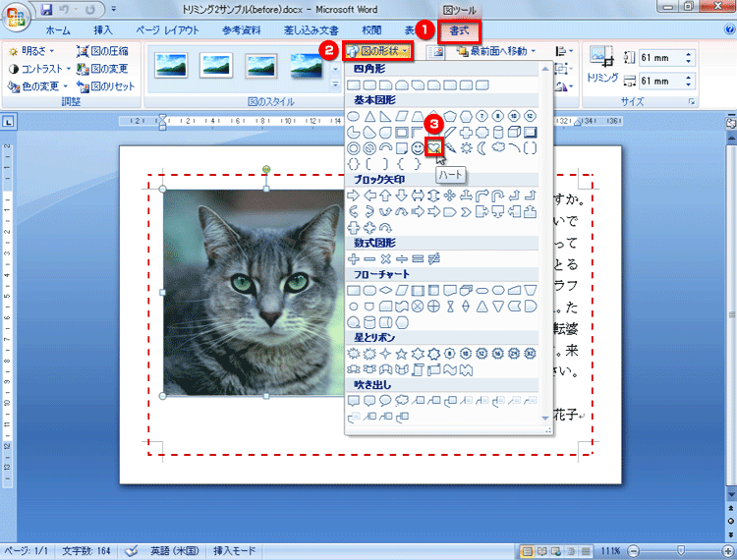Viewport: 737px width, 560px height.
Task: Pick the cube shape
Action: (x=514, y=132)
